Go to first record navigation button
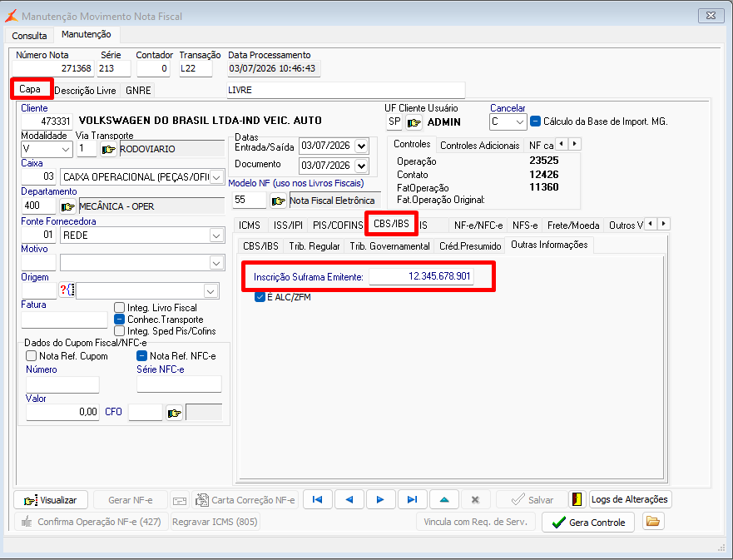733x560 pixels. click(318, 500)
